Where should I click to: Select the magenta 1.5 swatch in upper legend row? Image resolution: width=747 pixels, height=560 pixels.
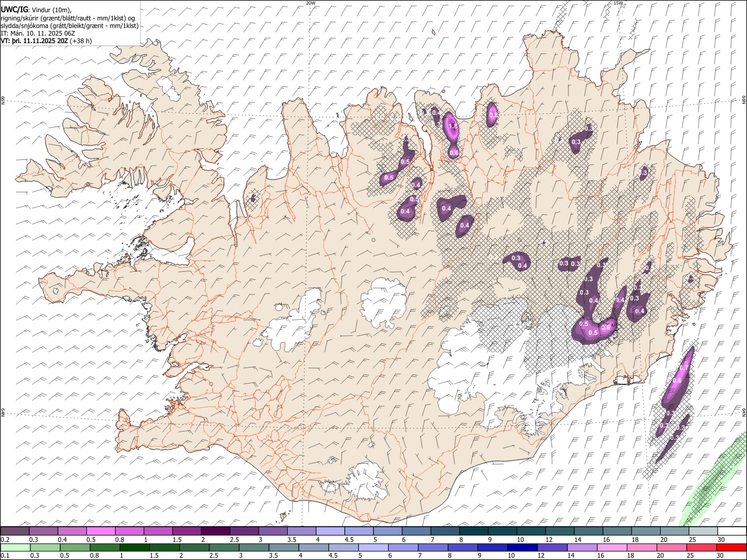[187, 531]
